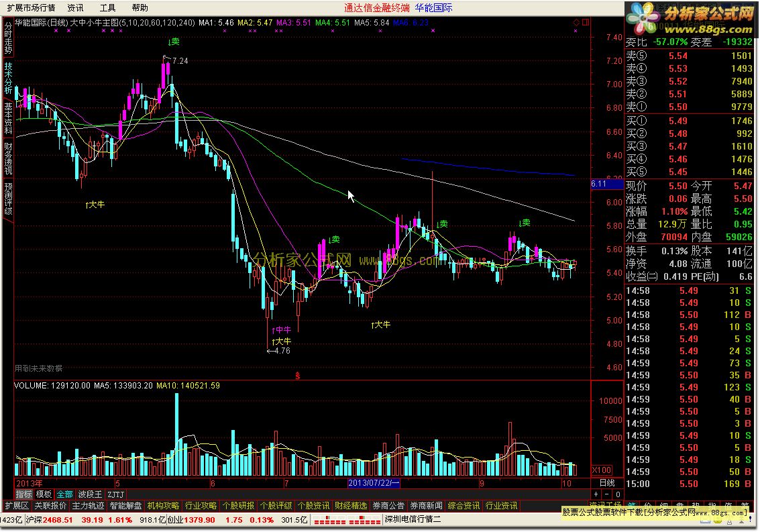This screenshot has height=532, width=760.
Task: Click the 0 reset button under 日线
Action: [x=618, y=494]
